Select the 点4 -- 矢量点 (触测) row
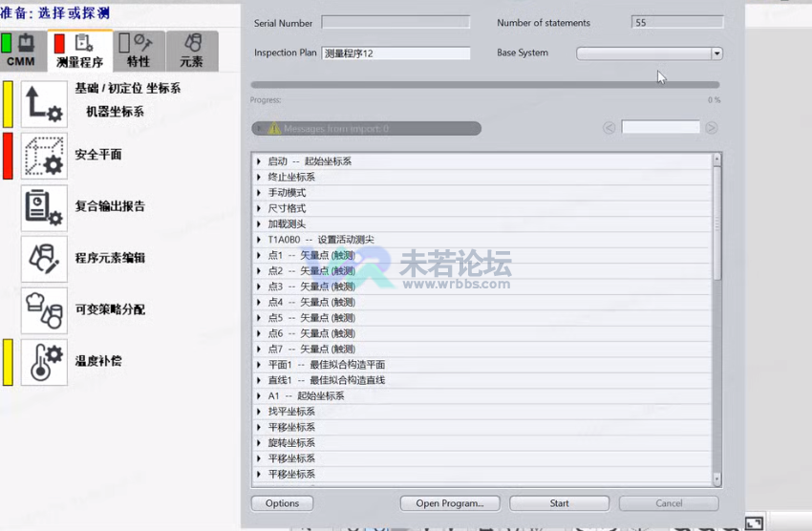The image size is (812, 531). coord(482,302)
